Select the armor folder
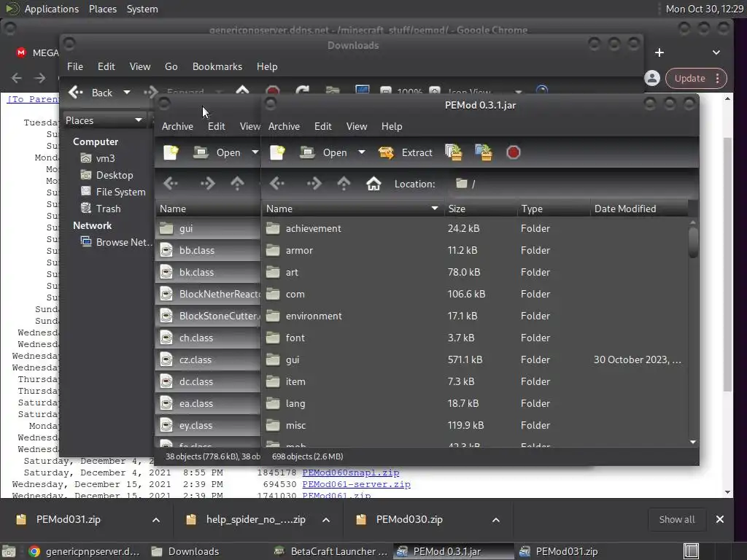The width and height of the screenshot is (747, 560). tap(475, 251)
